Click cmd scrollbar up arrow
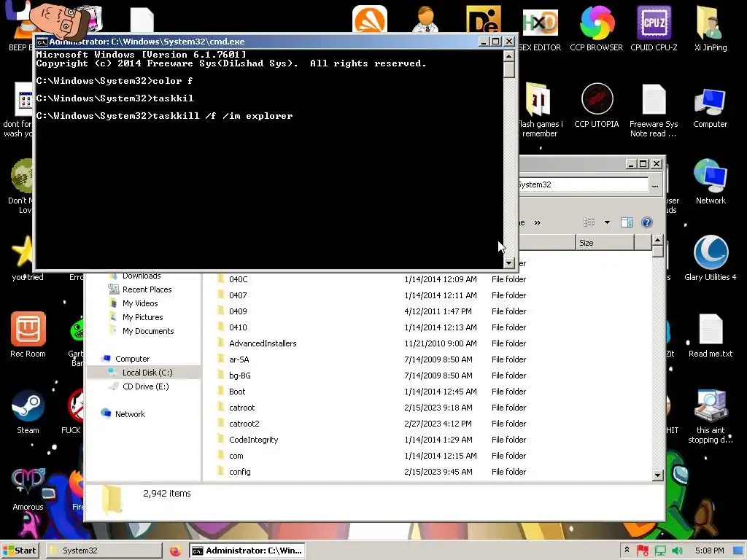Screen dimensions: 747x560 508,55
